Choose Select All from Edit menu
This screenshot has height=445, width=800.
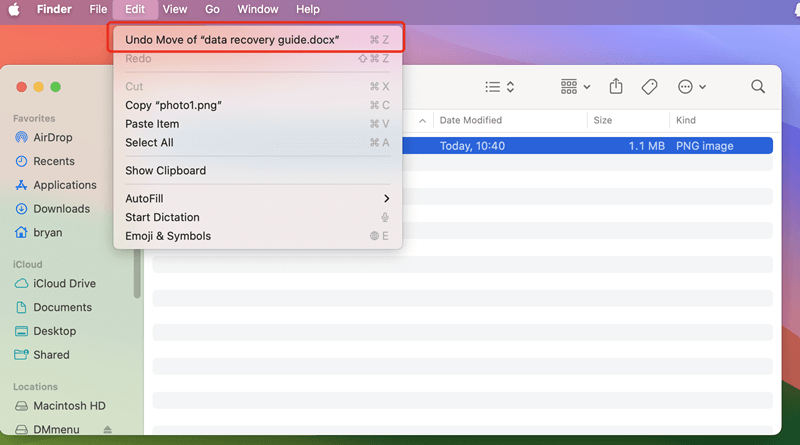tap(257, 143)
